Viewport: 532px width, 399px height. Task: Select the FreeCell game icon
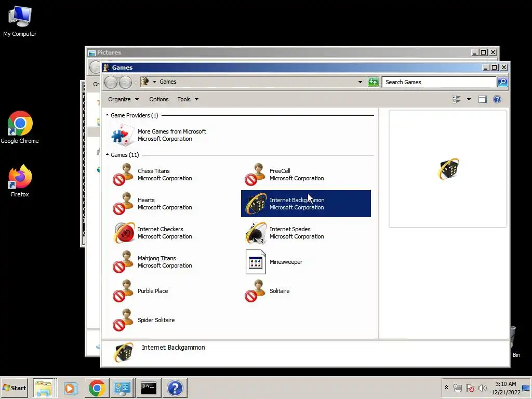tap(255, 175)
